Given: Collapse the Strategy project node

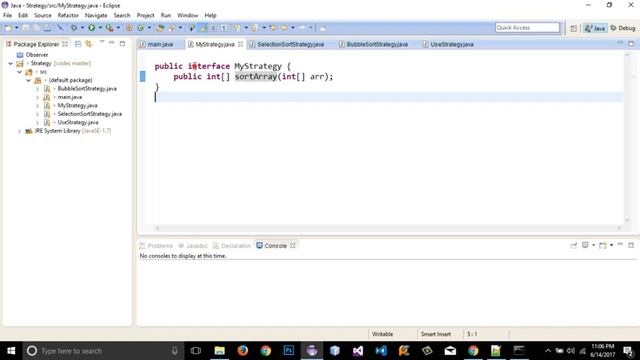Looking at the screenshot, I should pyautogui.click(x=11, y=63).
